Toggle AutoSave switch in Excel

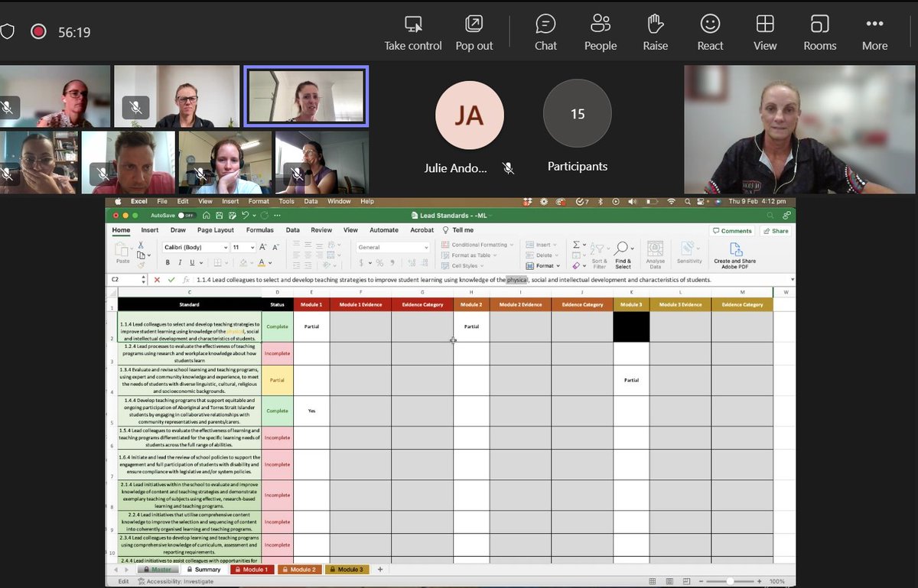tap(186, 216)
